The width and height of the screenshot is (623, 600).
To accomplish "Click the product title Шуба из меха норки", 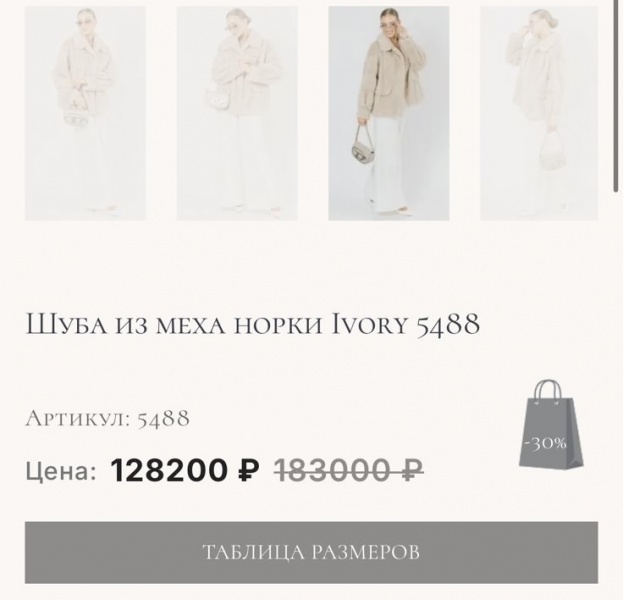I will pos(174,325).
